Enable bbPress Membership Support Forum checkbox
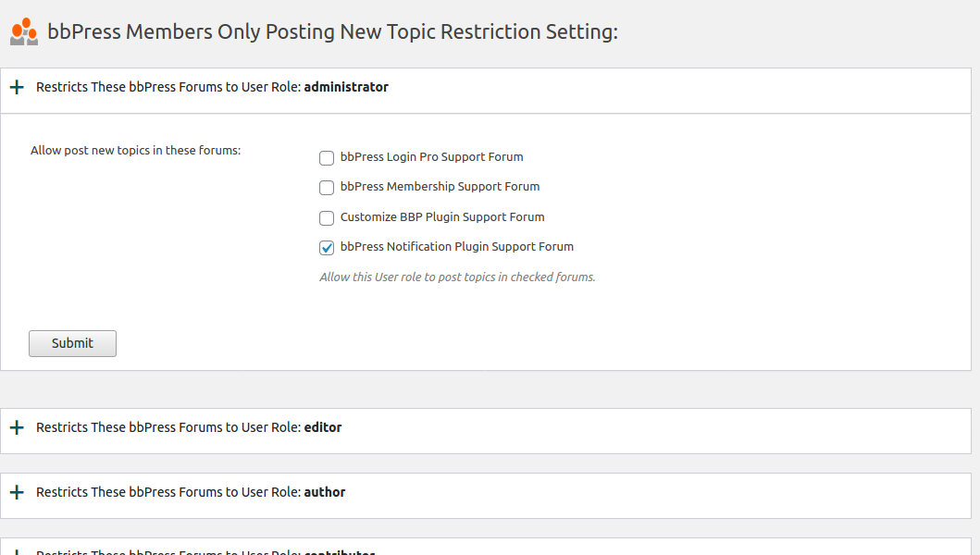980x555 pixels. [326, 187]
